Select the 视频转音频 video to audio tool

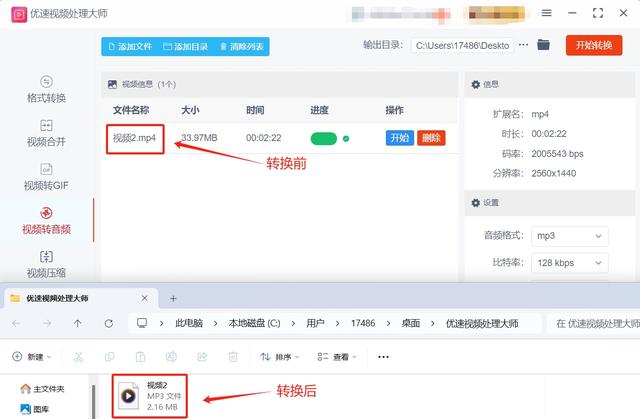pyautogui.click(x=46, y=221)
